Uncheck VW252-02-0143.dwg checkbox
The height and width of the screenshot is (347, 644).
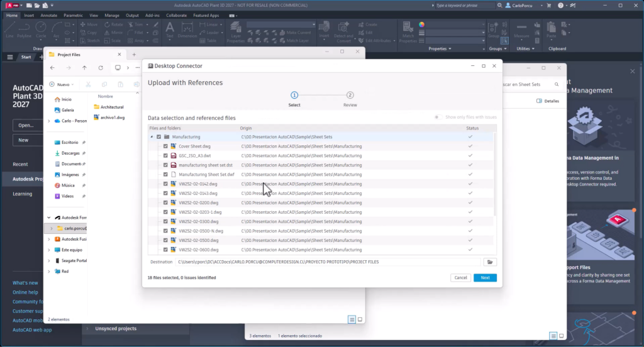point(165,193)
